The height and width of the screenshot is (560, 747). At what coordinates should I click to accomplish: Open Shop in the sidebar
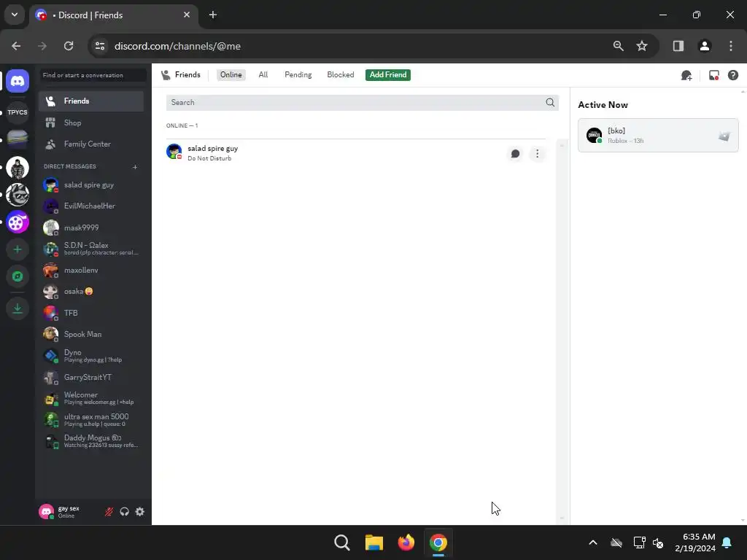(91, 122)
